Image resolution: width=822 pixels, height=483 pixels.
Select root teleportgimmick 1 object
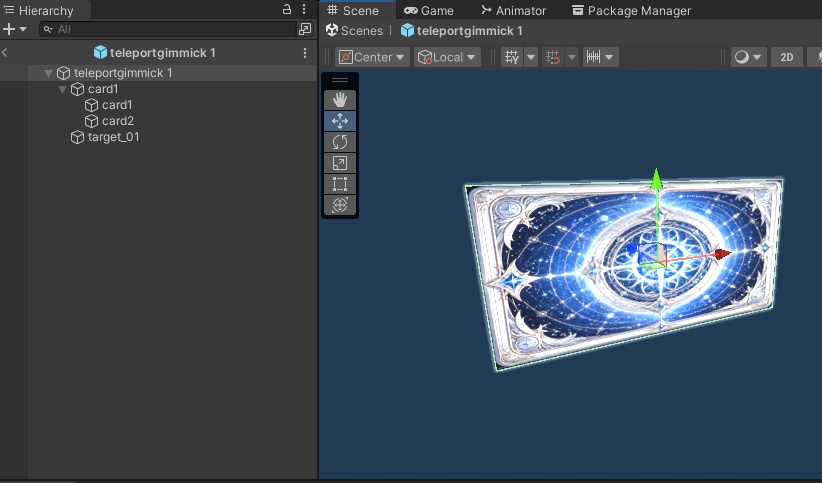coord(123,73)
